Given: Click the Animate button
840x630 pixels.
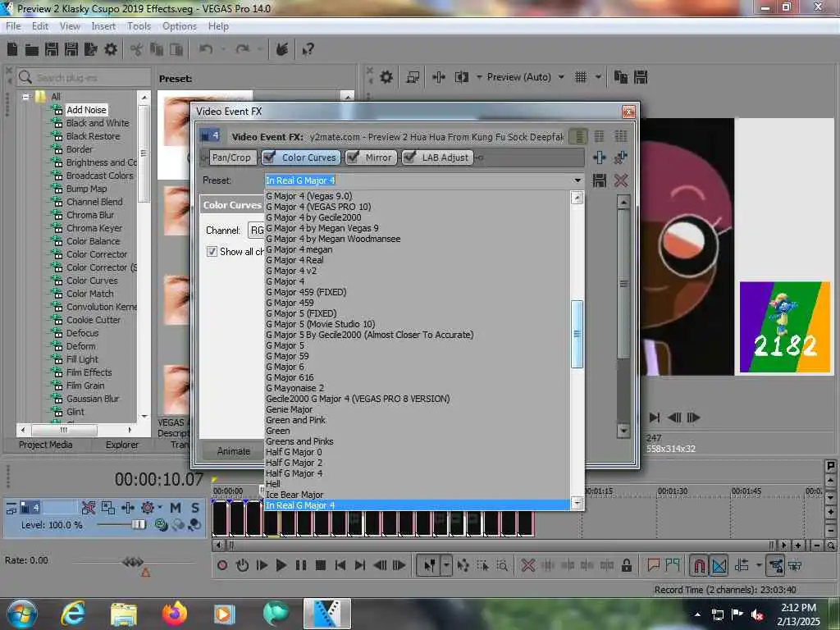Looking at the screenshot, I should pos(234,452).
